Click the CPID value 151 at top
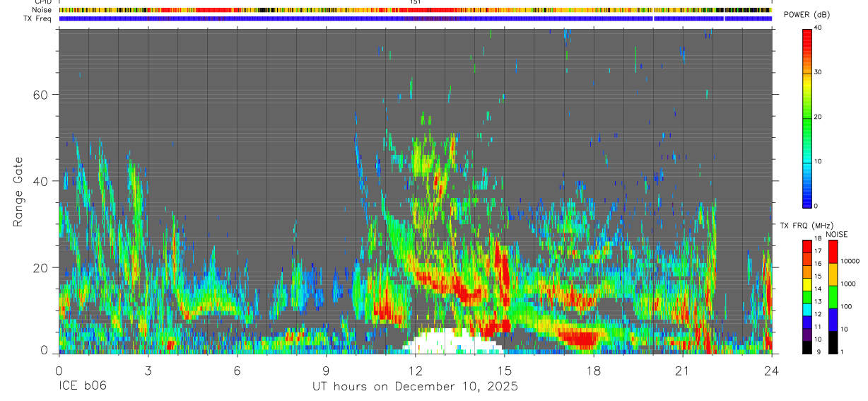868x401 pixels. 416,2
